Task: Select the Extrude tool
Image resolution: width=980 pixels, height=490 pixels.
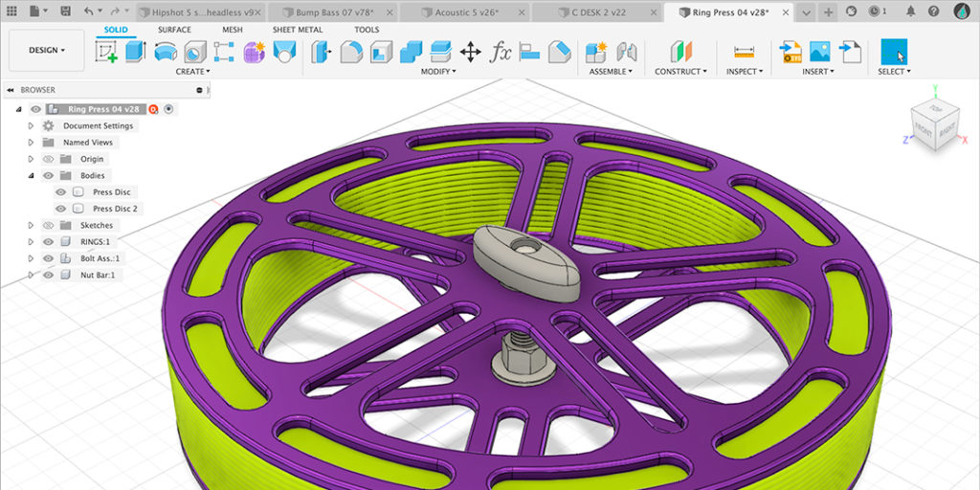Action: coord(136,52)
